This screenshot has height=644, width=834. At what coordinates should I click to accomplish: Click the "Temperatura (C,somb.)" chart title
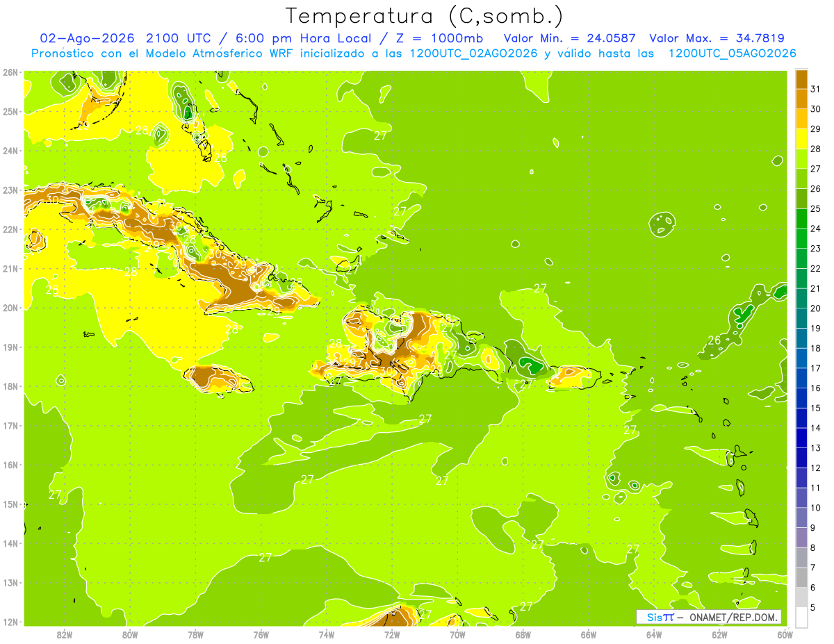coord(425,15)
